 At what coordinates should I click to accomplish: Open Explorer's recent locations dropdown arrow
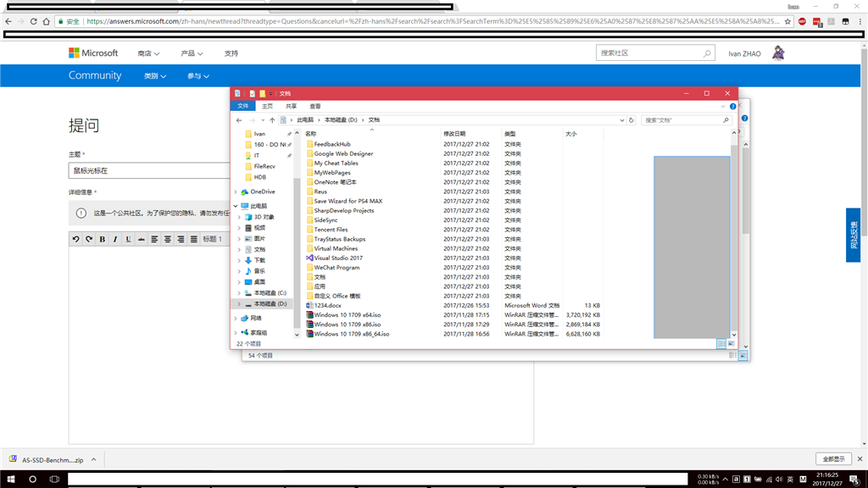[x=263, y=120]
